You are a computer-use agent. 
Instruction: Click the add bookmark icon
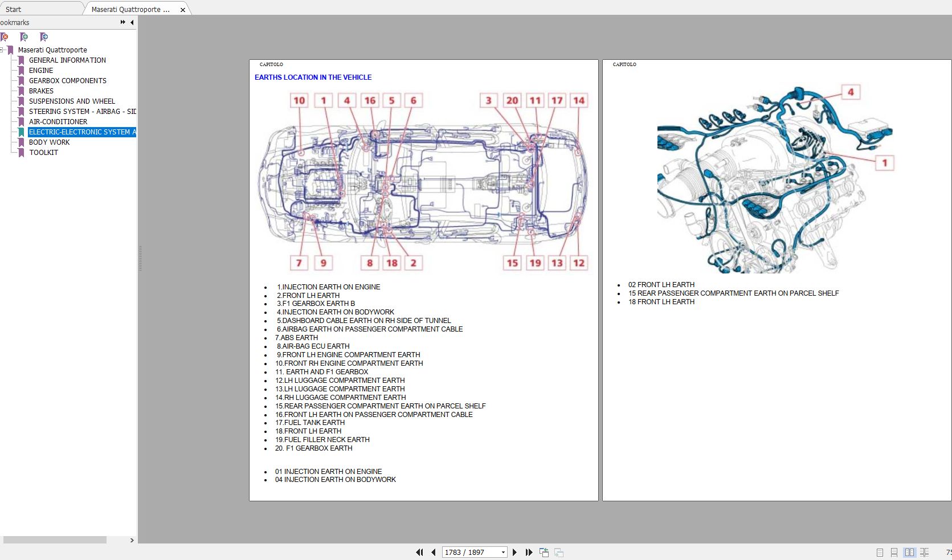click(x=24, y=37)
